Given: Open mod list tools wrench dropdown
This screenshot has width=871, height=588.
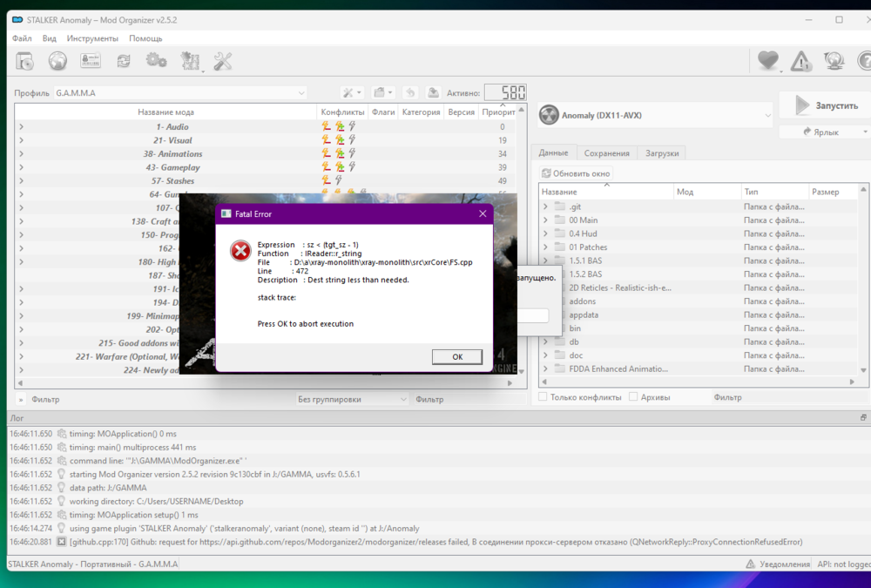Looking at the screenshot, I should (351, 92).
